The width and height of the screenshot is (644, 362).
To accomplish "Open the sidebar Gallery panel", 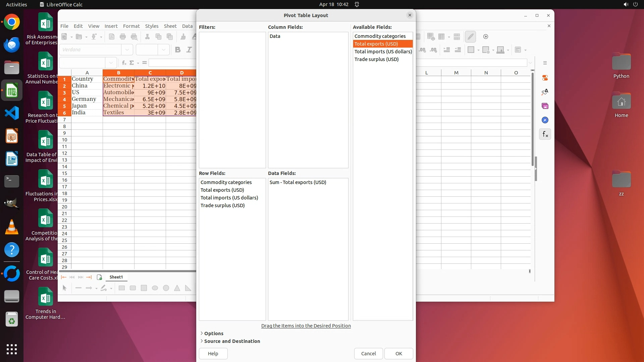I will (545, 106).
